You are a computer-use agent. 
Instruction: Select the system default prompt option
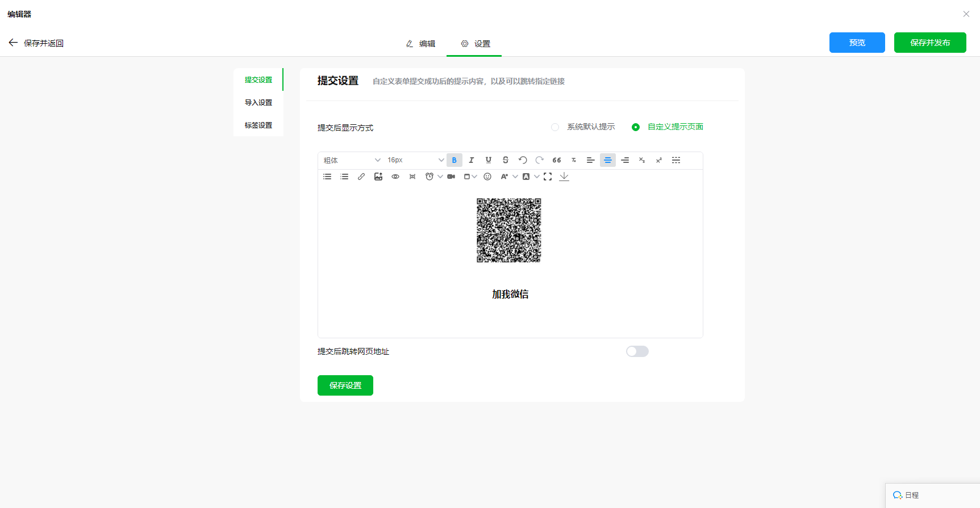(x=583, y=127)
